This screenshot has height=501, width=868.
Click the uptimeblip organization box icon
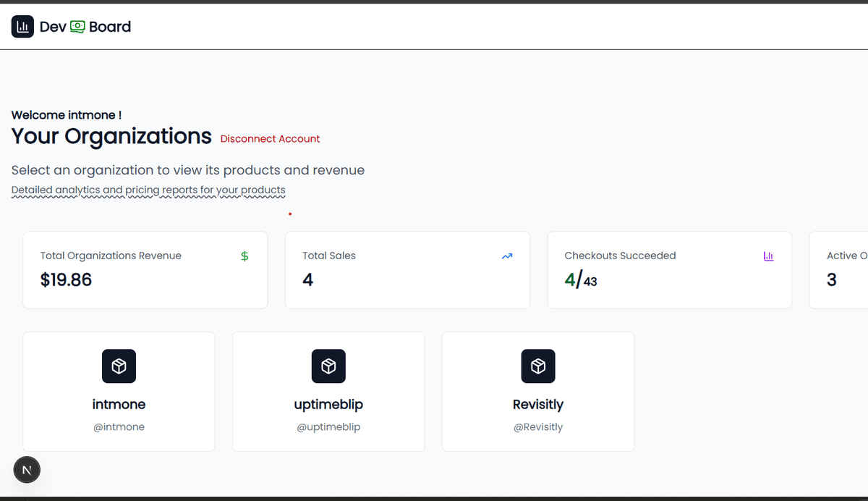[328, 366]
